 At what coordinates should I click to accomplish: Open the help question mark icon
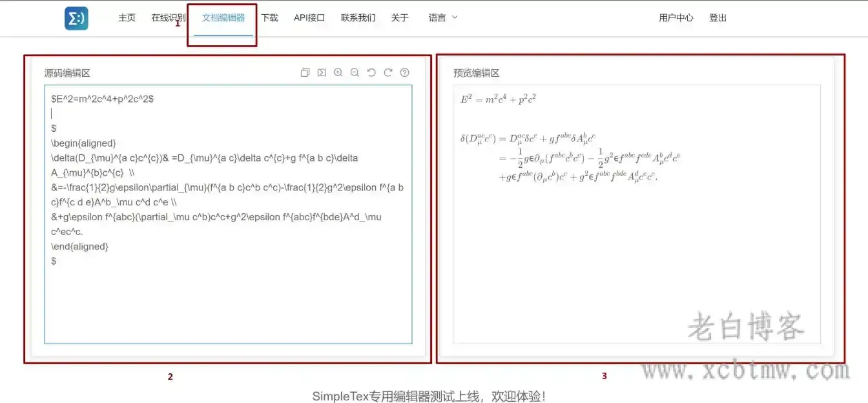tap(404, 72)
